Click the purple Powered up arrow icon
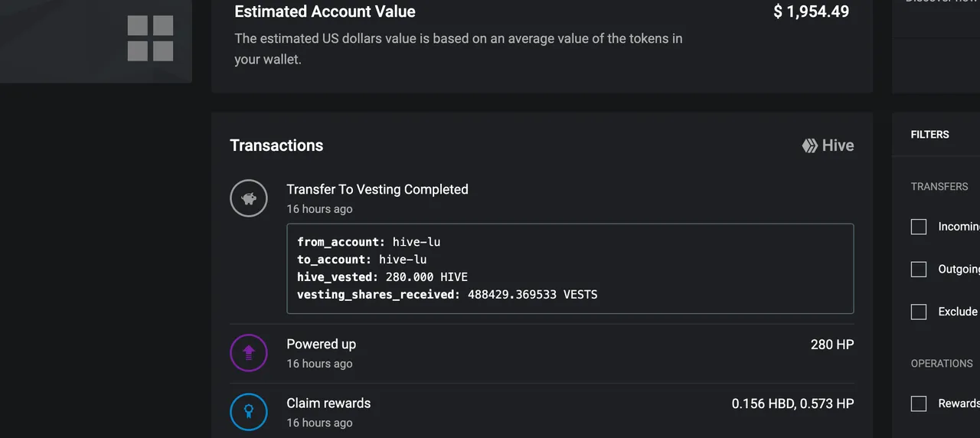 249,353
